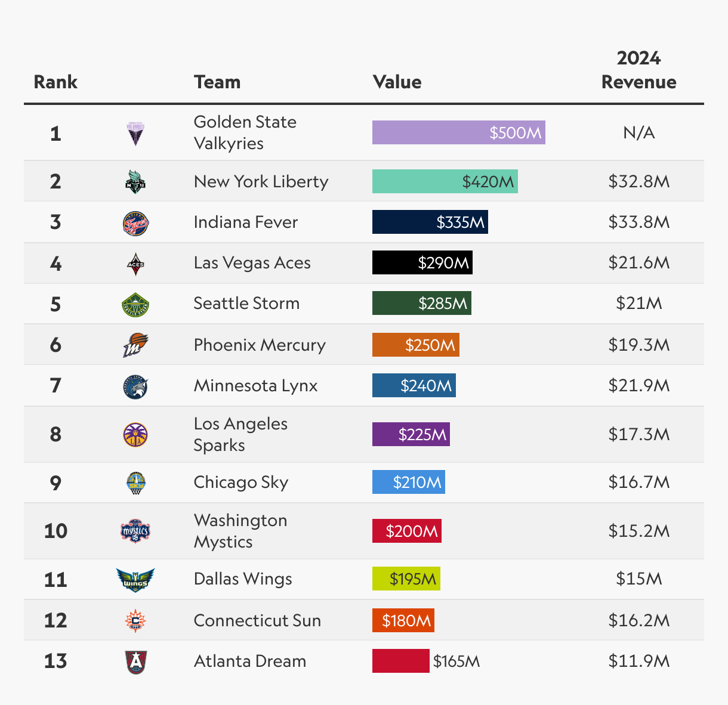Click the 2024 Revenue column header
This screenshot has width=728, height=705.
coord(638,70)
